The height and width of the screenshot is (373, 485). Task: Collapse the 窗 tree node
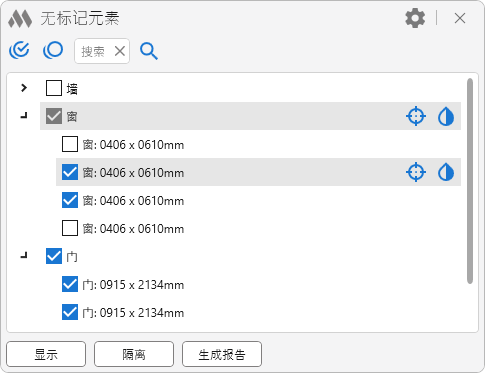pyautogui.click(x=24, y=116)
